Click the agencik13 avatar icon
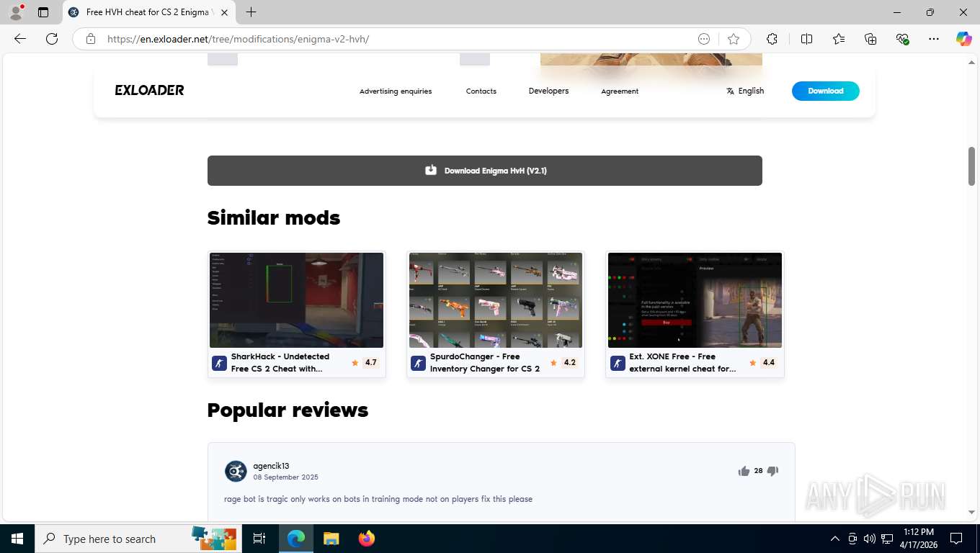Image resolution: width=980 pixels, height=553 pixels. coord(236,471)
